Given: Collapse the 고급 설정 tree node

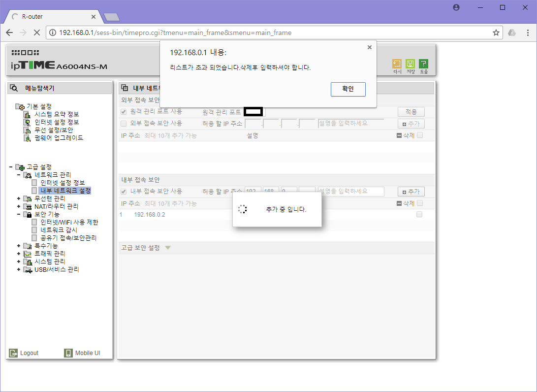Looking at the screenshot, I should 11,167.
